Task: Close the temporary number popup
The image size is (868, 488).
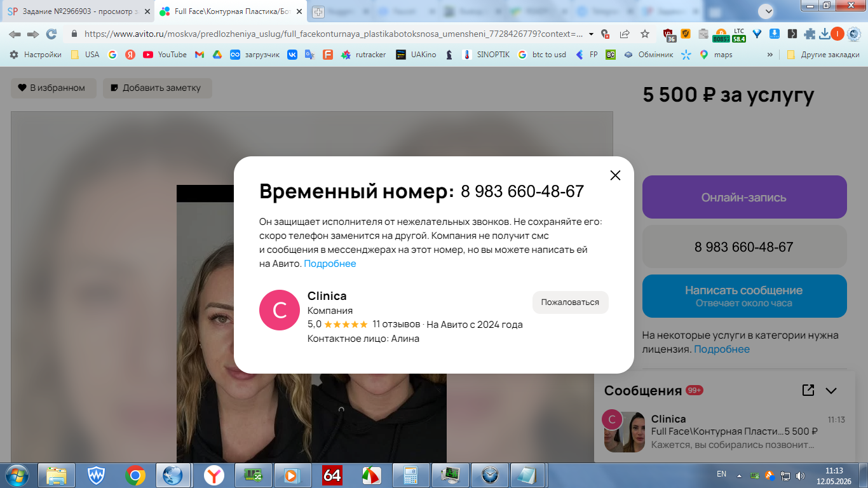Action: (615, 175)
